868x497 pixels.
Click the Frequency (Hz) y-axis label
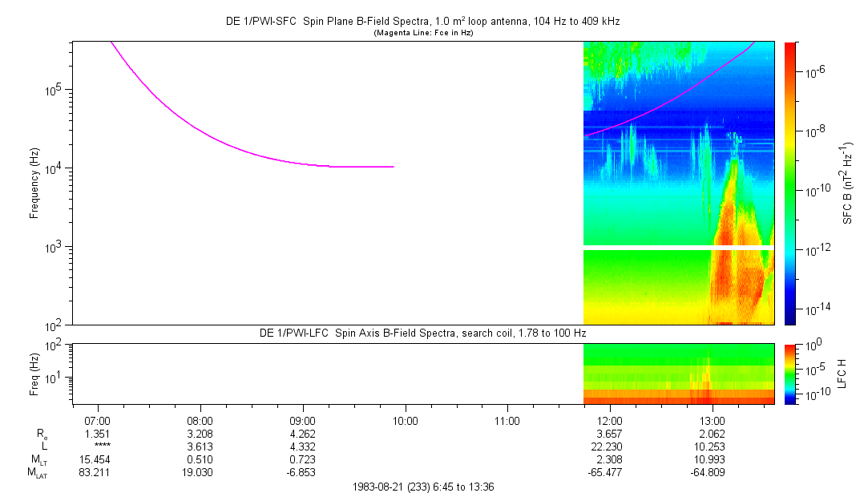pos(34,184)
